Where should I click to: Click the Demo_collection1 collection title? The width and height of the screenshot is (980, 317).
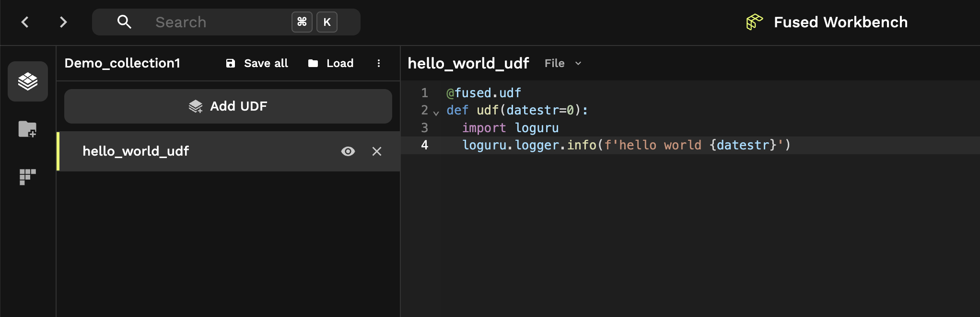tap(122, 63)
